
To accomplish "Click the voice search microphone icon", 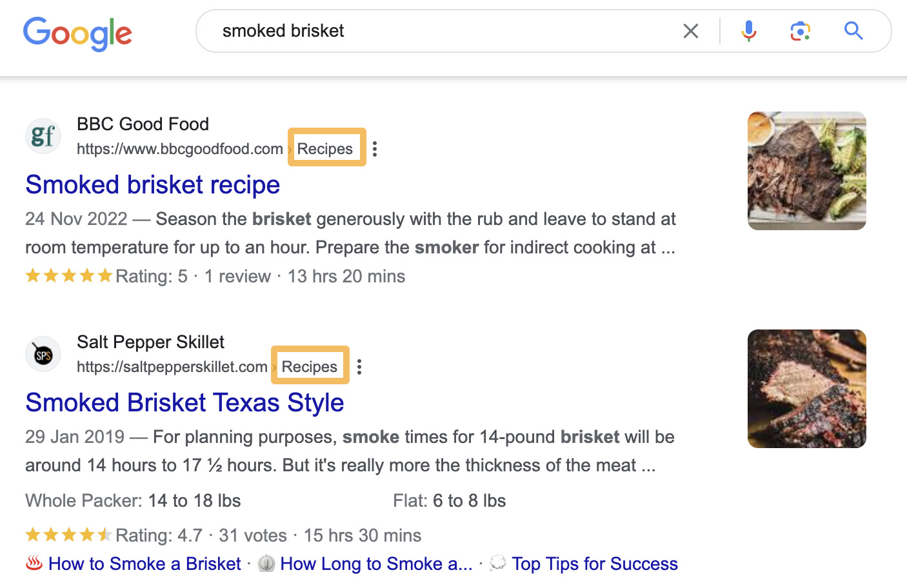I will (748, 30).
